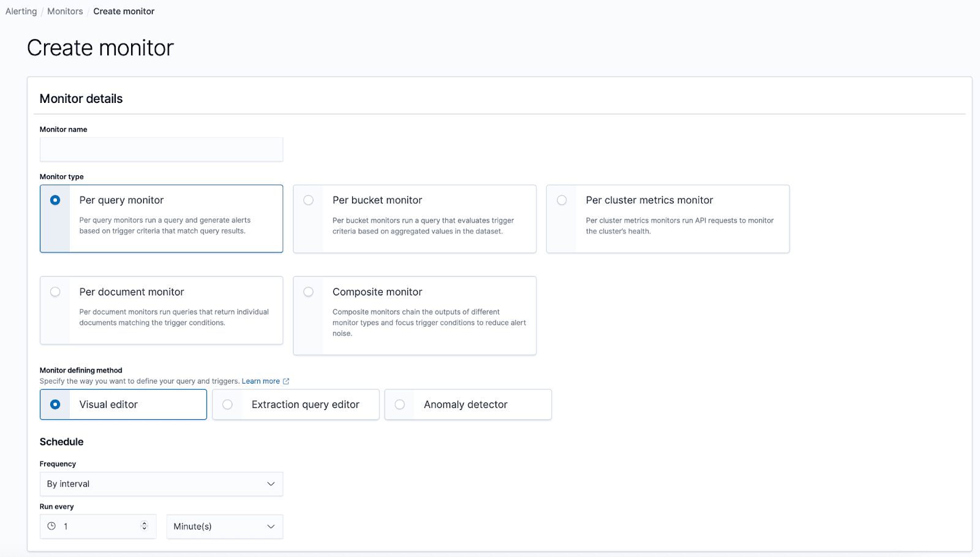This screenshot has height=557, width=980.
Task: Select the Visual editor radio button
Action: pos(55,404)
